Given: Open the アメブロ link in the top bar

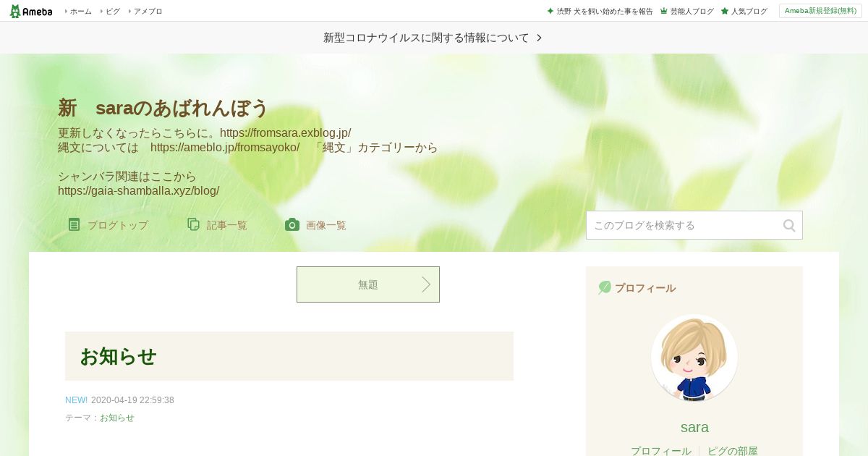Looking at the screenshot, I should pyautogui.click(x=148, y=12).
